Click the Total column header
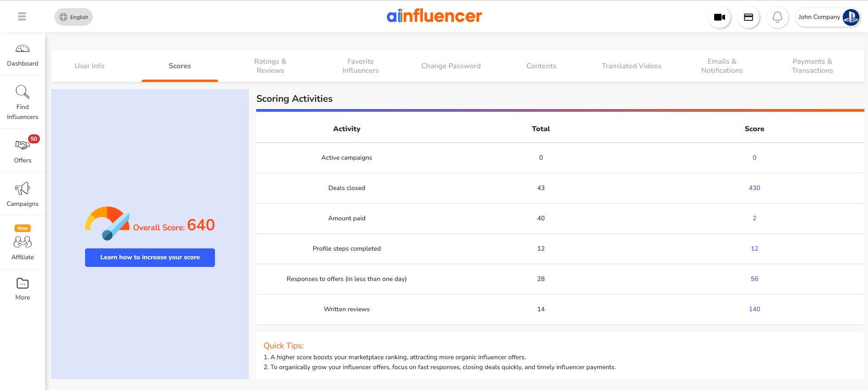The image size is (868, 390). pos(541,129)
